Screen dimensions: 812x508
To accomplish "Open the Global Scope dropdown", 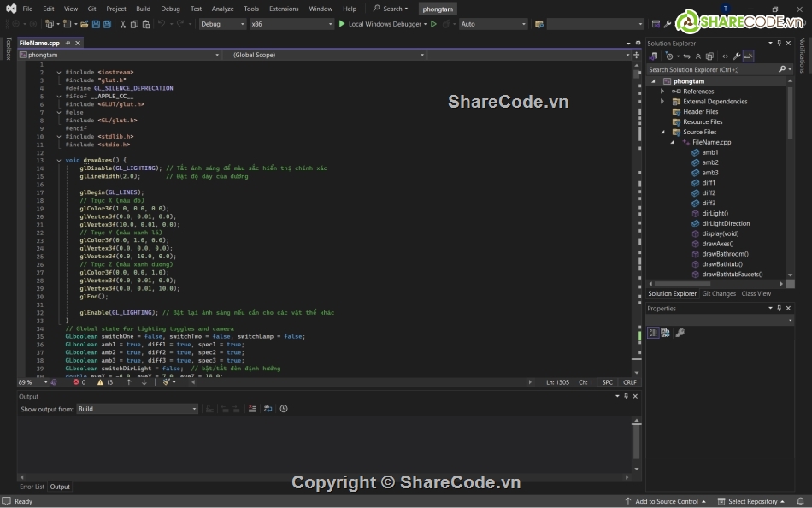I will coord(325,55).
